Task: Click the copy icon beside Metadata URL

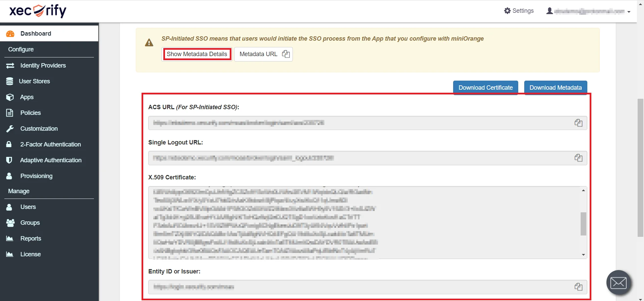Action: [286, 54]
